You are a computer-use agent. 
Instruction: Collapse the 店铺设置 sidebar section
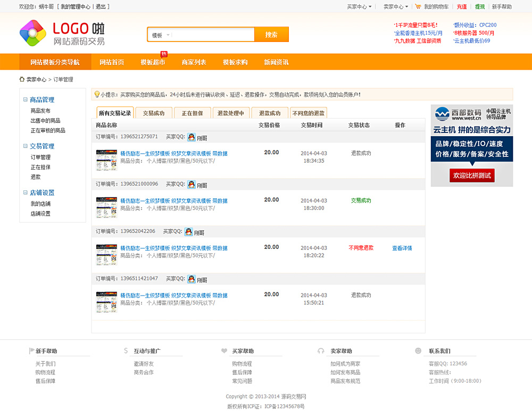pos(25,192)
